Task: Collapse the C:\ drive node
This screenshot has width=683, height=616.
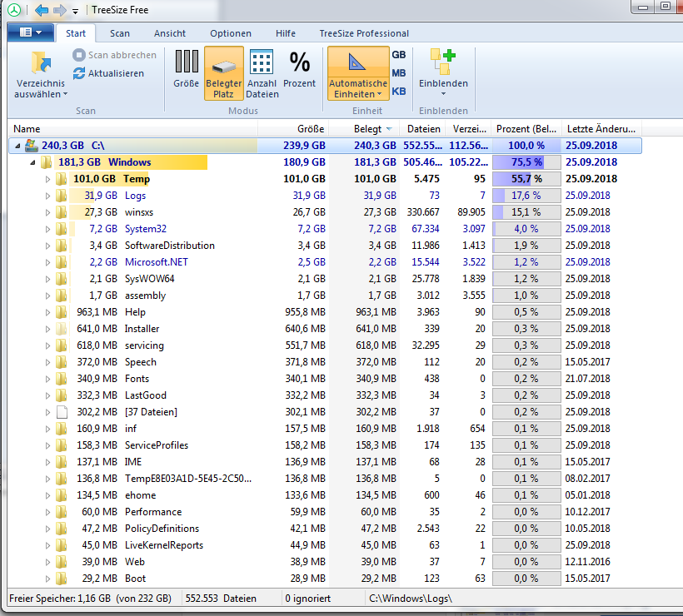Action: [x=17, y=146]
